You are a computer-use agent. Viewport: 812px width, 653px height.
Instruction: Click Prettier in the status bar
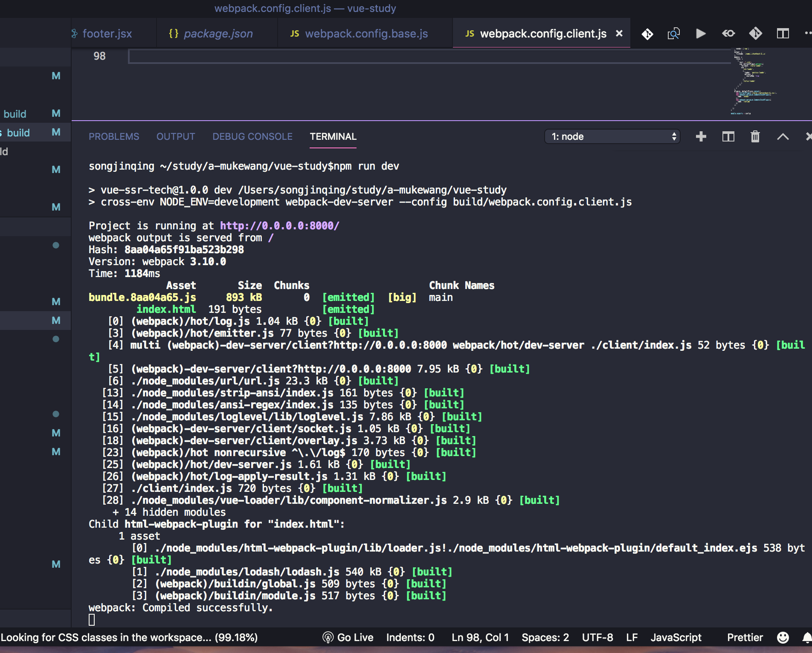click(x=745, y=638)
